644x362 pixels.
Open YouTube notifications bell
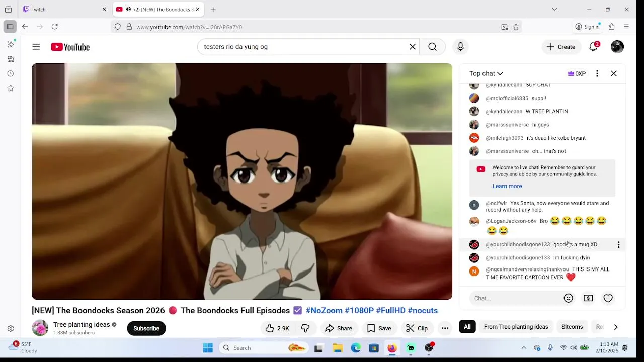click(x=594, y=47)
